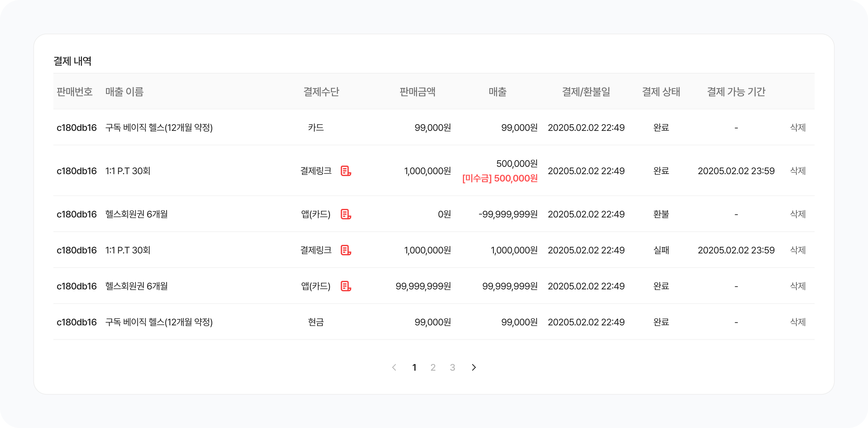Open receipt icon in the failed 결제링크 row
868x428 pixels.
346,250
